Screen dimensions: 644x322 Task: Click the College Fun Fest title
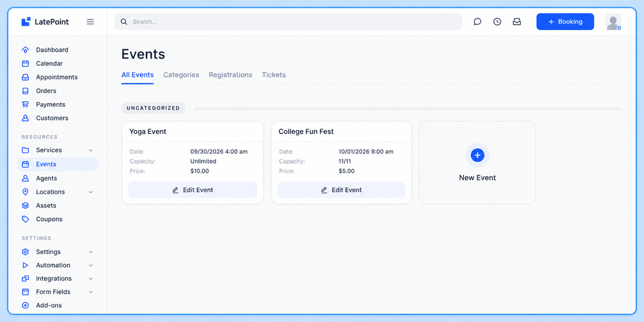click(306, 132)
